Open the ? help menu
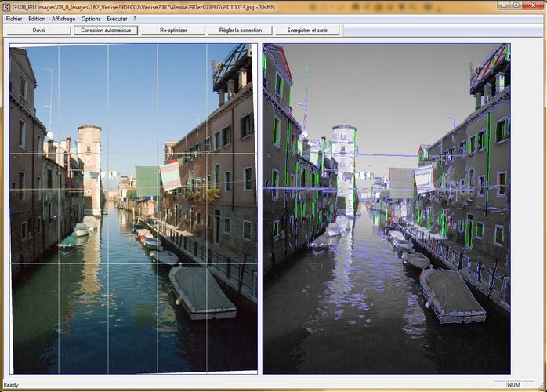This screenshot has width=547, height=392. coord(134,18)
